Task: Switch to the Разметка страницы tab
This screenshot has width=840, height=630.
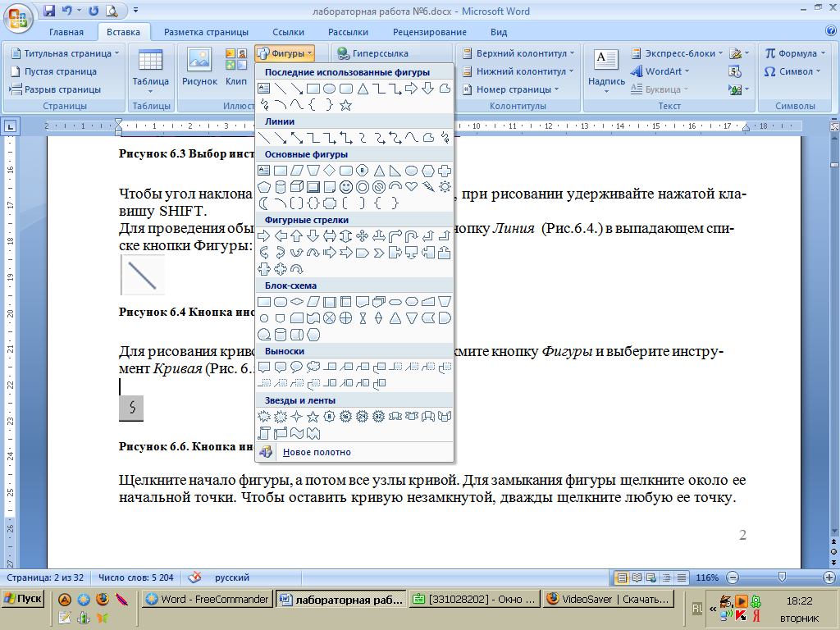Action: [206, 32]
